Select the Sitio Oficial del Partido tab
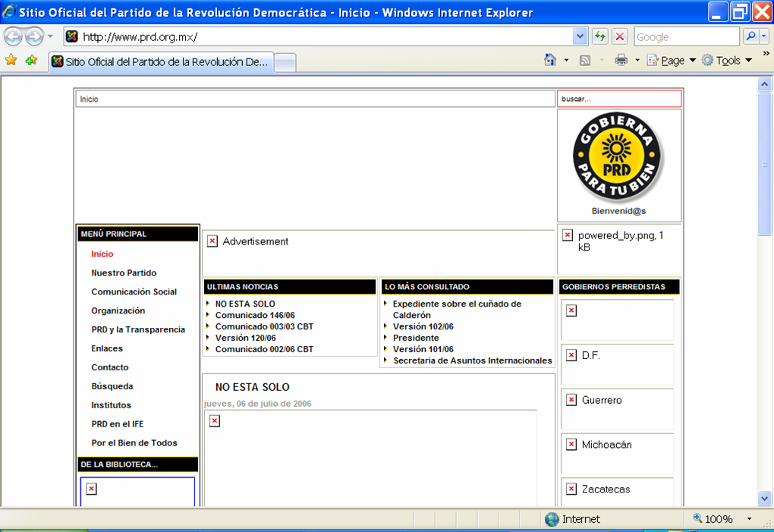Screen dimensions: 774x532 point(161,61)
